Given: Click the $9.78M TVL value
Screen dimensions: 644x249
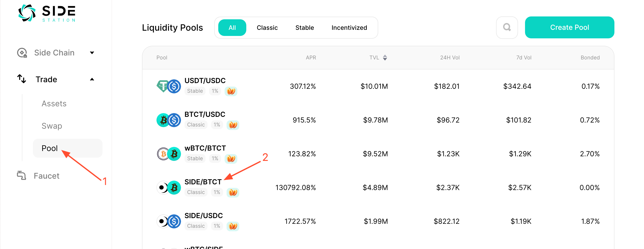Looking at the screenshot, I should (375, 120).
